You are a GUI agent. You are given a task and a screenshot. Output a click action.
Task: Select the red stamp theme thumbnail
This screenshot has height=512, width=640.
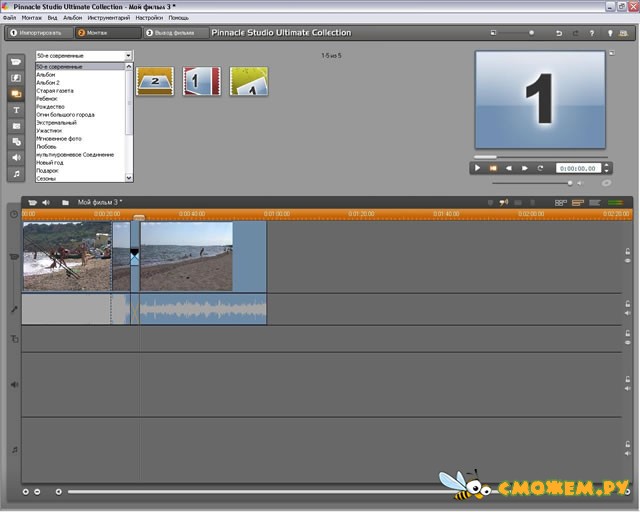(x=202, y=81)
